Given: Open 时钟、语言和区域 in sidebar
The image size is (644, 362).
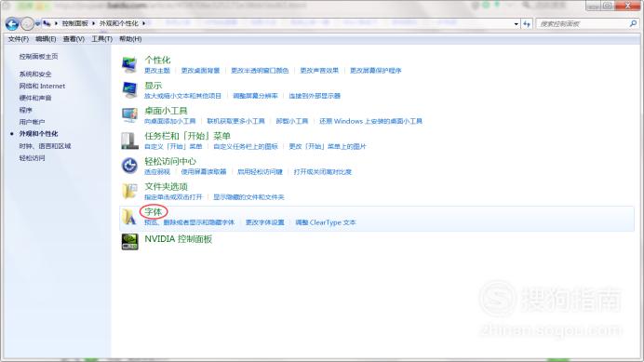Looking at the screenshot, I should (45, 146).
